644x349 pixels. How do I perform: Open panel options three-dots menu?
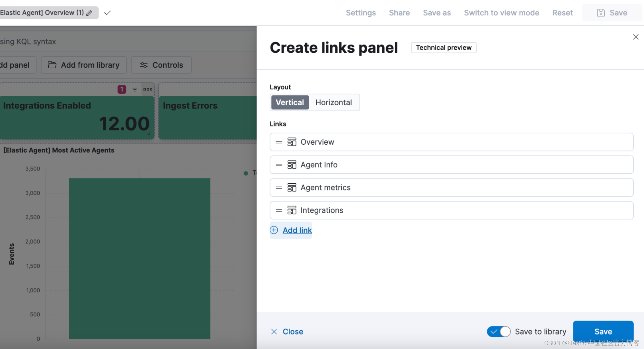148,89
